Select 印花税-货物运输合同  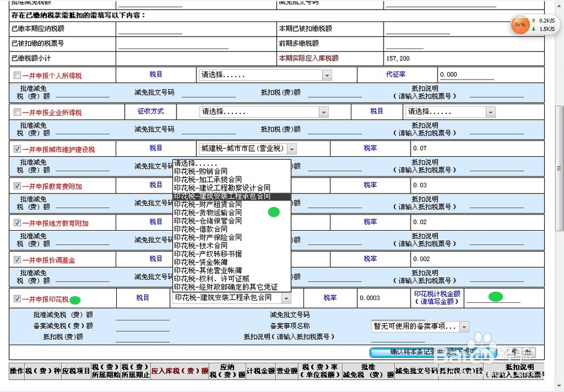tap(232, 213)
